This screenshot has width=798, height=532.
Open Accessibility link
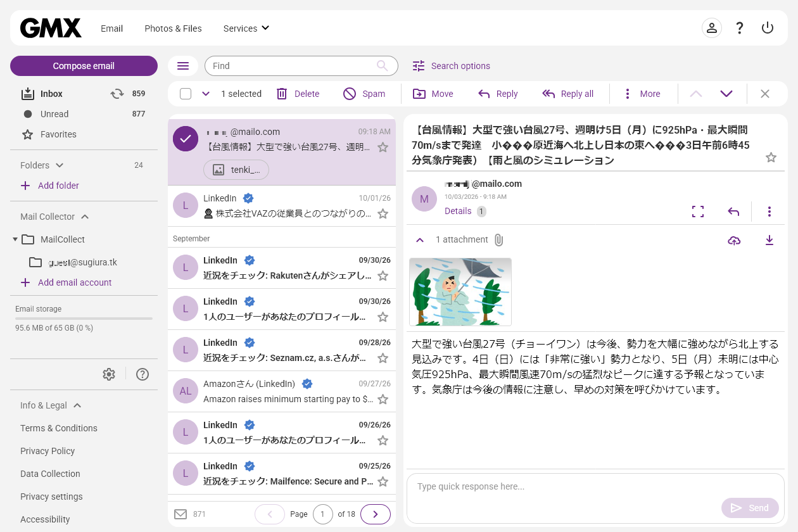tap(45, 519)
